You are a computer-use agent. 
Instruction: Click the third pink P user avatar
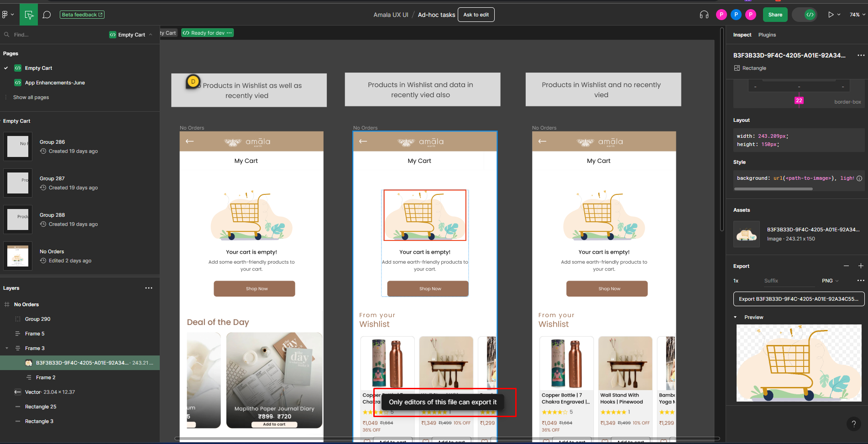coord(750,15)
